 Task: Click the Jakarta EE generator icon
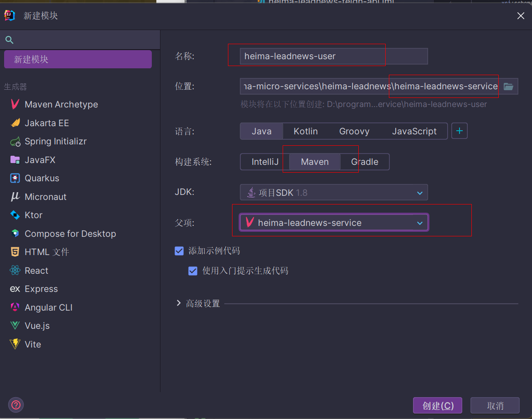(x=15, y=123)
